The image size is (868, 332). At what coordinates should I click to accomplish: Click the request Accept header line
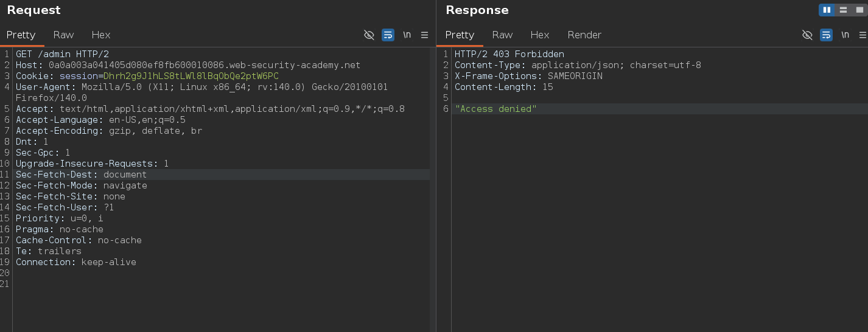click(210, 109)
